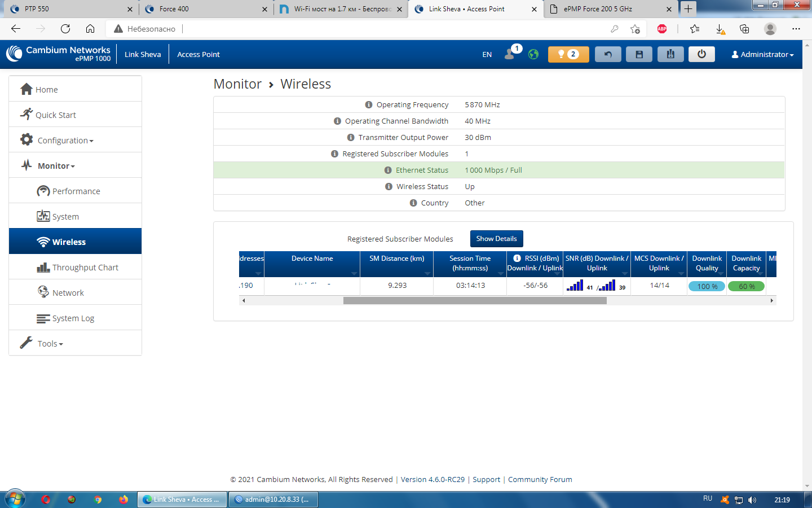
Task: Select the Wireless menu item
Action: pos(75,242)
